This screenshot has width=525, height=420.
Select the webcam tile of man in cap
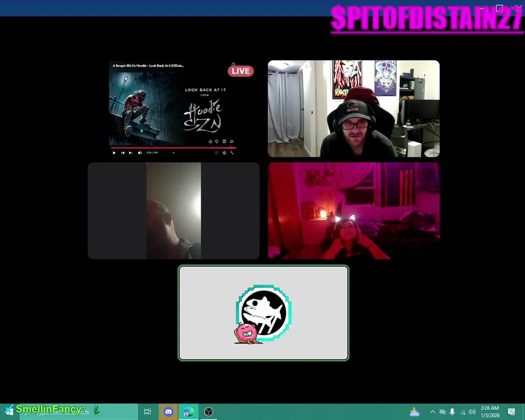[x=353, y=108]
